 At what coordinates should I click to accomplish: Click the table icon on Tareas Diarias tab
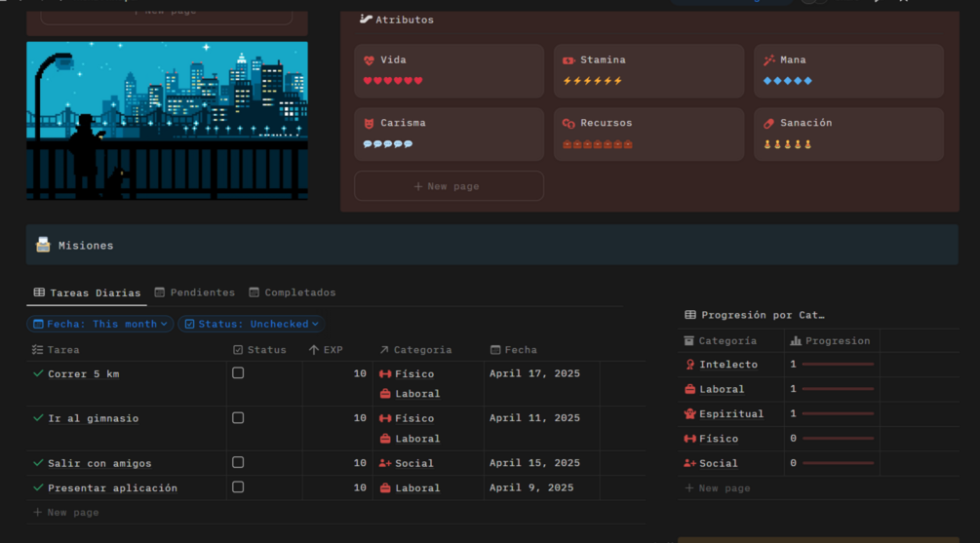tap(39, 292)
